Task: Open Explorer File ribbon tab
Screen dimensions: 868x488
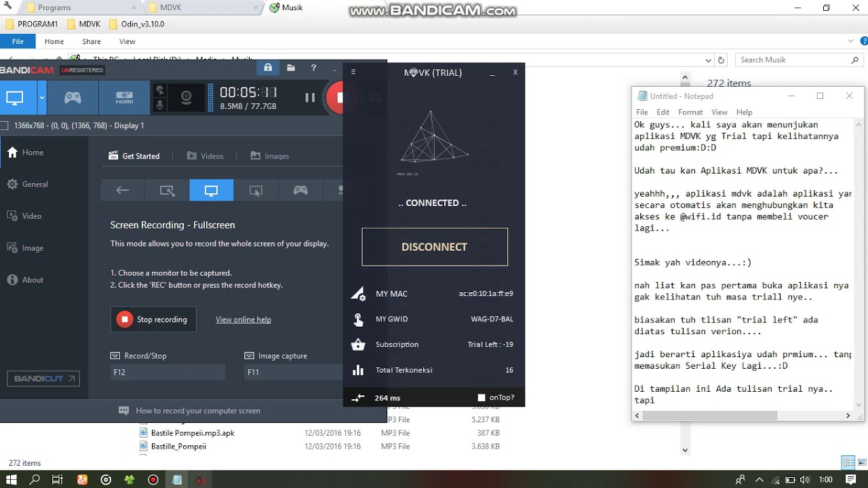Action: click(x=18, y=41)
